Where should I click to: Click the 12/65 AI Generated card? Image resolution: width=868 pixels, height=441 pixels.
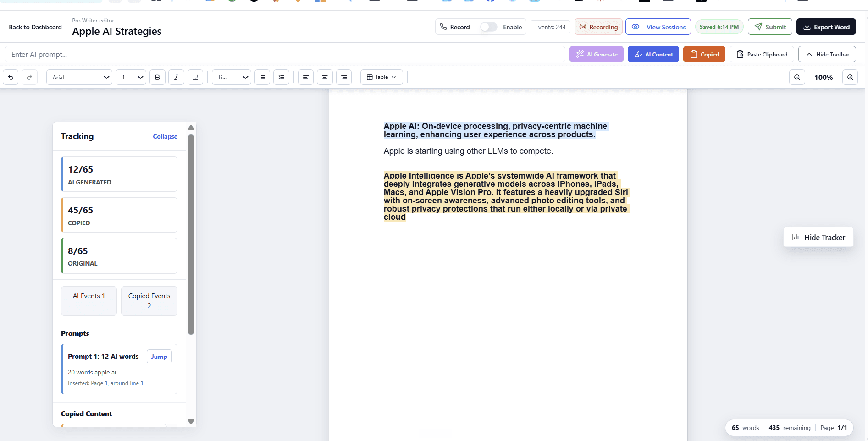(119, 174)
